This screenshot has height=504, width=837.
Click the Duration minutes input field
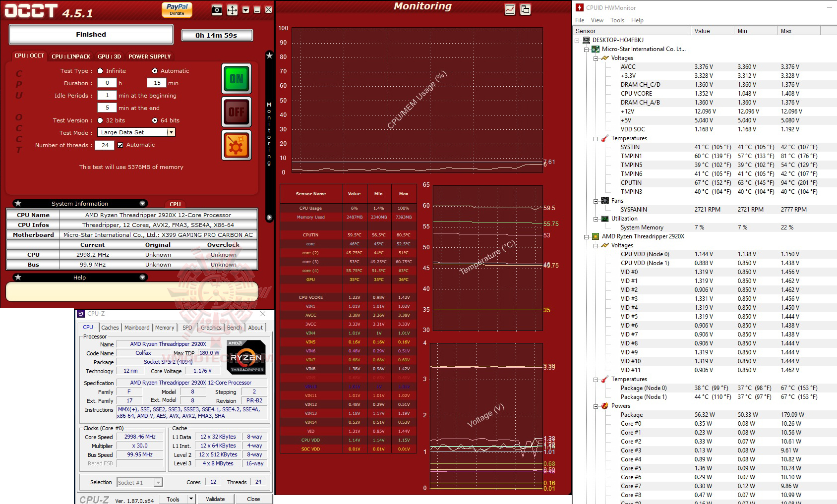tap(157, 83)
